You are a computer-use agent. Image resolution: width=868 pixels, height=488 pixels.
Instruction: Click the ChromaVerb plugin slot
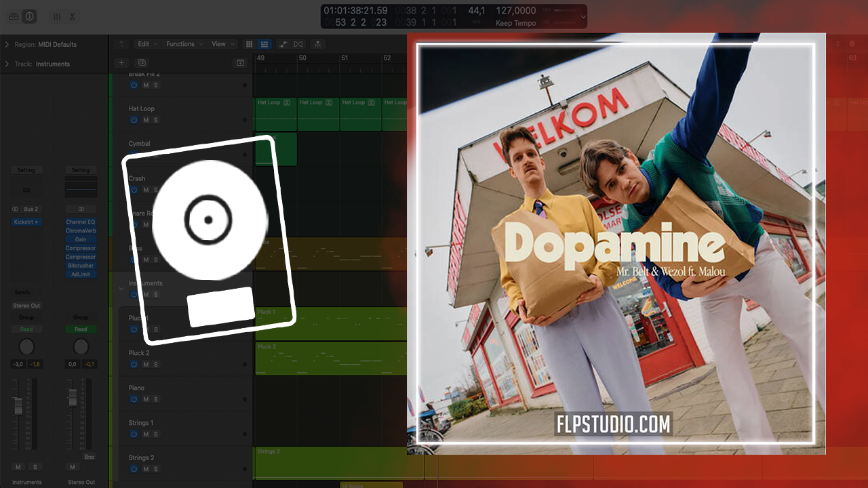click(81, 230)
